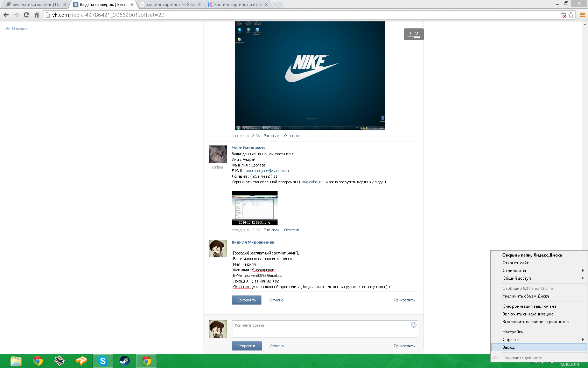Open the emoji picker in comment box

pos(413,325)
